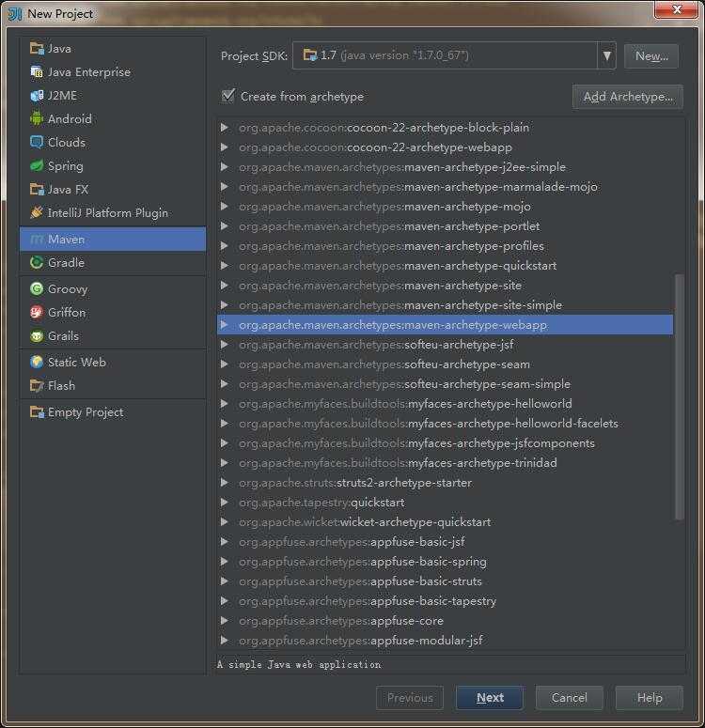Click the archetype list vertical scrollbar
This screenshot has height=728, width=705.
tap(679, 397)
